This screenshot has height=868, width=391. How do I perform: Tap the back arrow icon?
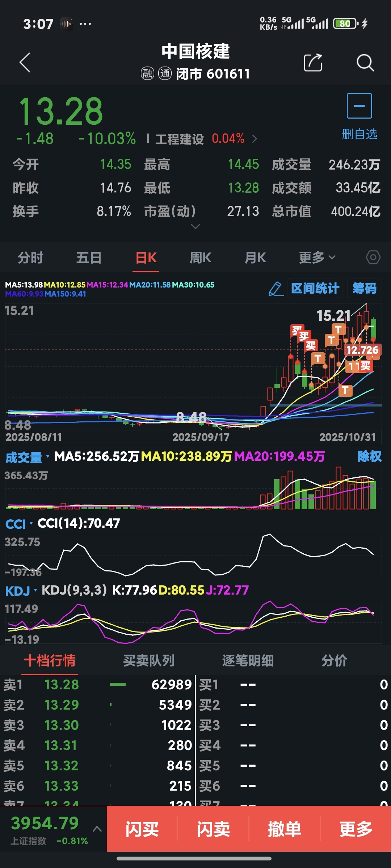(25, 63)
